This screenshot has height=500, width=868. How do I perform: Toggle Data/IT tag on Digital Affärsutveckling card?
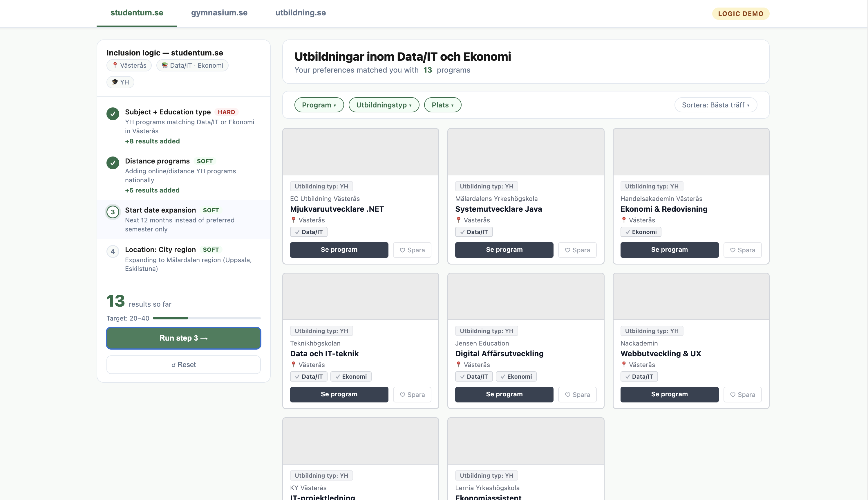[x=474, y=376]
